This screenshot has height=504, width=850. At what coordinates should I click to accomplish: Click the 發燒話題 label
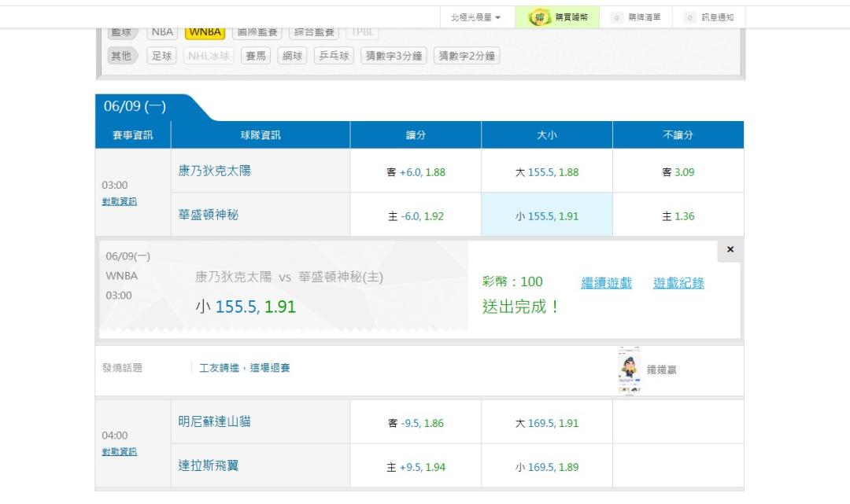click(123, 368)
